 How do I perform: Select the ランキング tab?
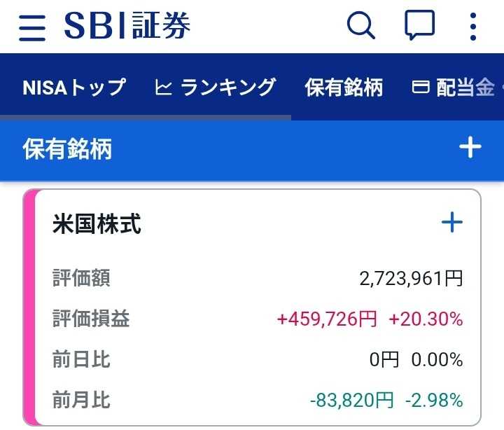[227, 88]
